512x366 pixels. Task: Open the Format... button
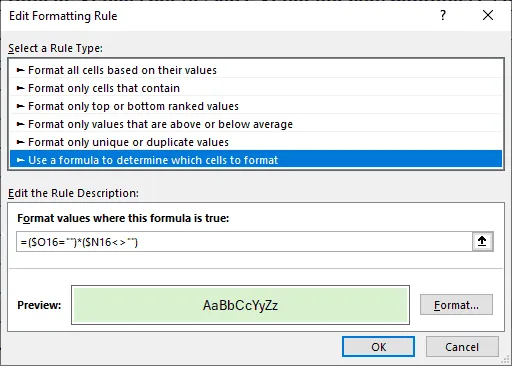pyautogui.click(x=456, y=305)
